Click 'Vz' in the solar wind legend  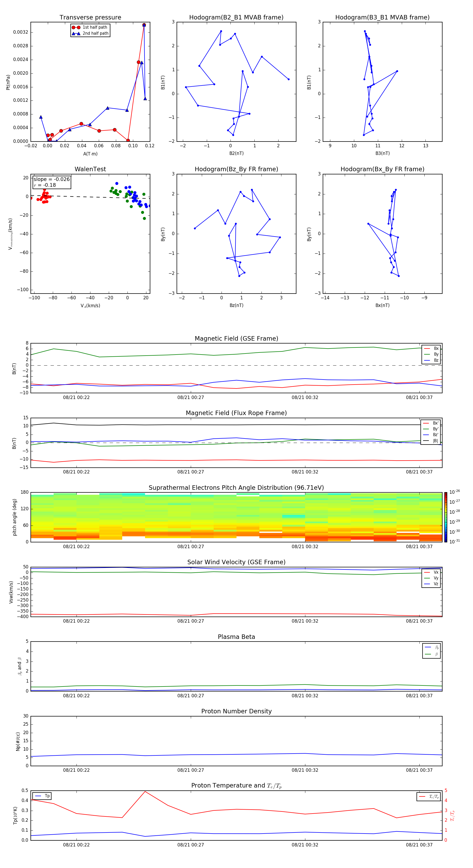436,584
